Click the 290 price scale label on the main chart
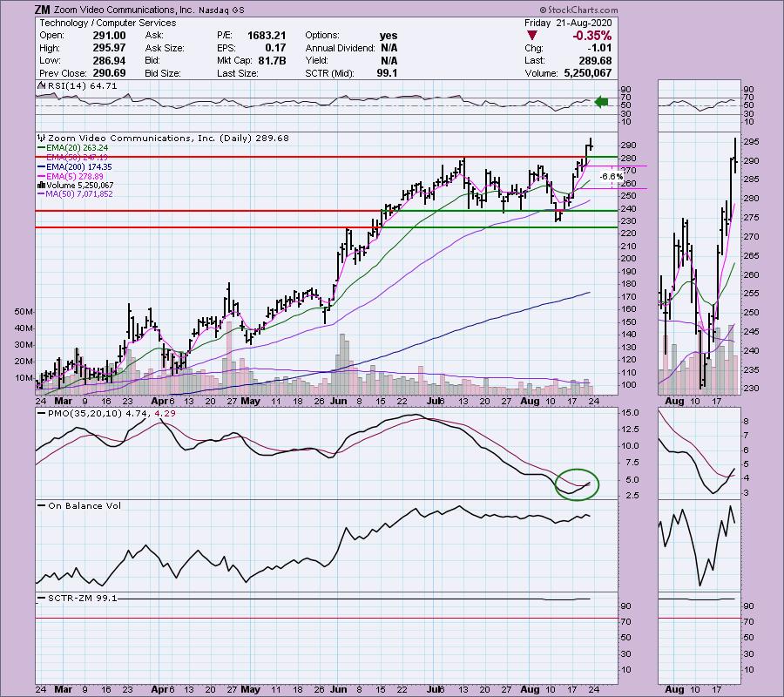The image size is (784, 697). point(629,145)
